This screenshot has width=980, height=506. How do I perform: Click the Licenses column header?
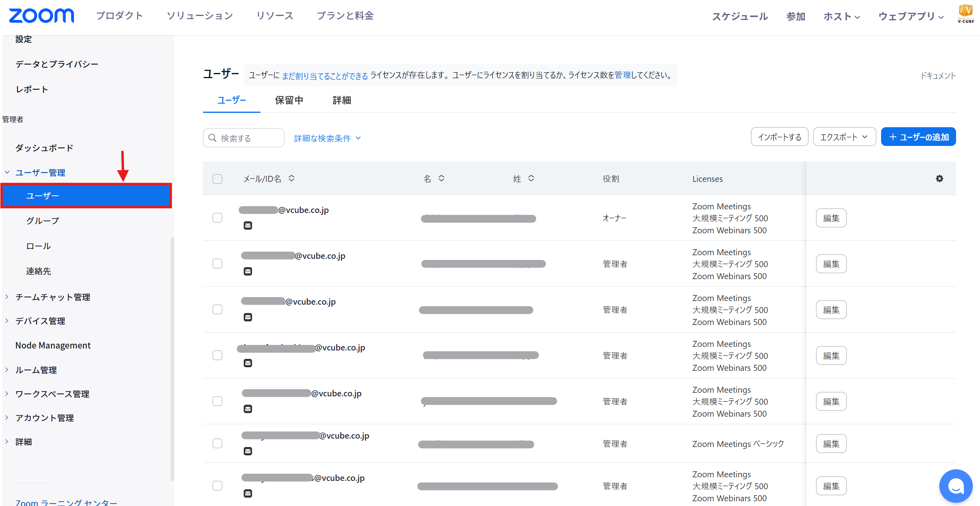click(x=708, y=179)
